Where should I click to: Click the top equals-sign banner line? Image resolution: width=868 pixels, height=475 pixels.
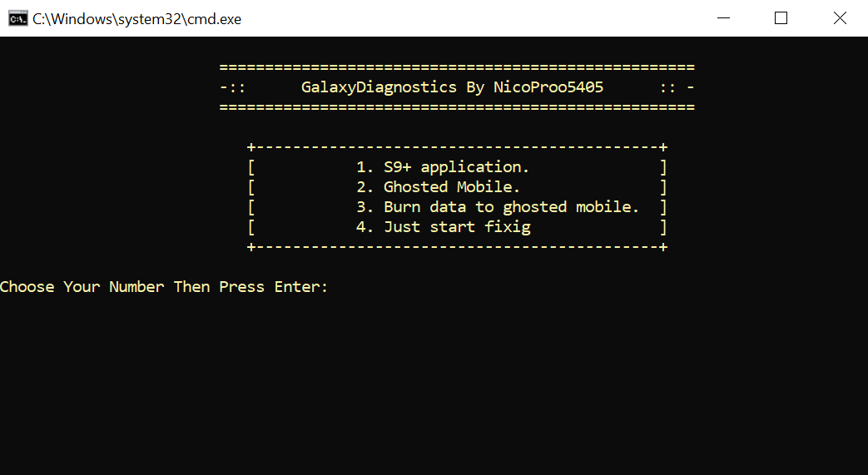[457, 67]
